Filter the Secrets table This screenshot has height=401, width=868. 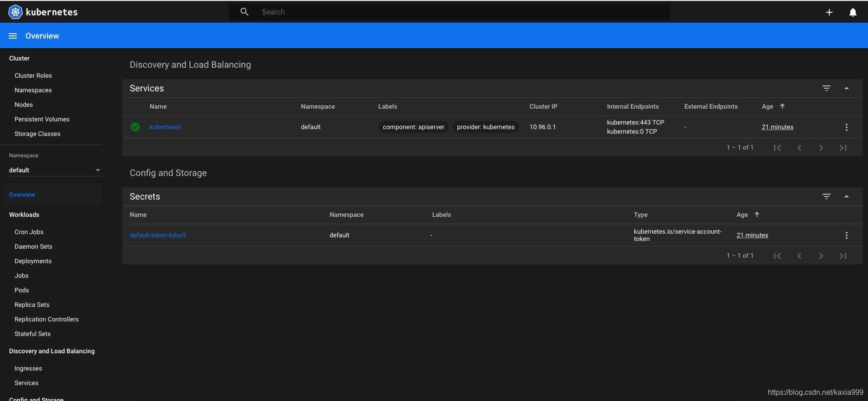click(827, 196)
